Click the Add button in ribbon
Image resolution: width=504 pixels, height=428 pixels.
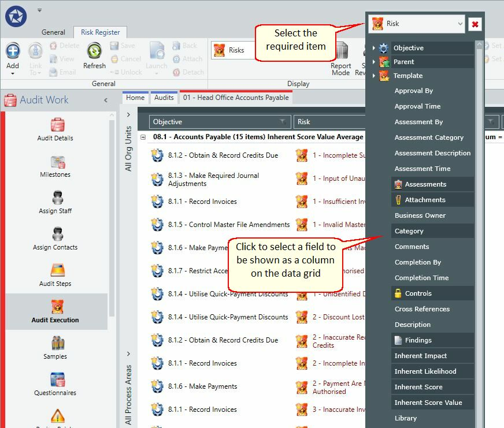pos(13,59)
